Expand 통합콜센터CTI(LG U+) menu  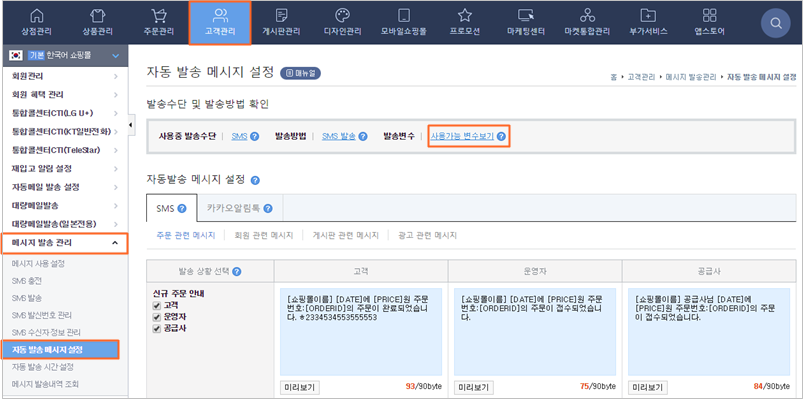tap(65, 113)
